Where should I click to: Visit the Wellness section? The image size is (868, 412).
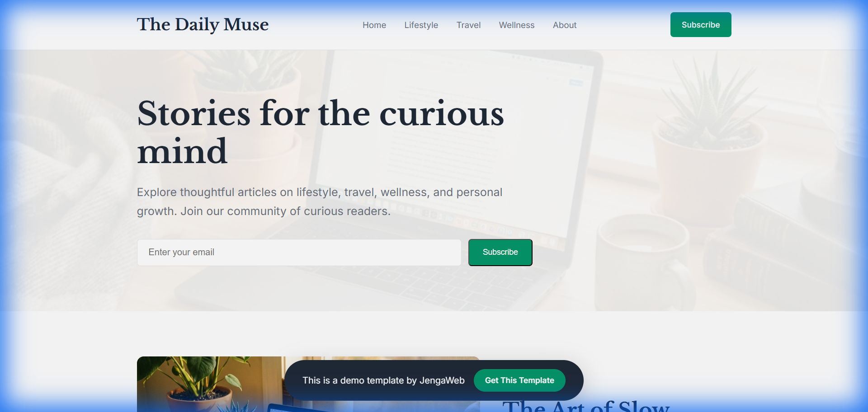(516, 25)
